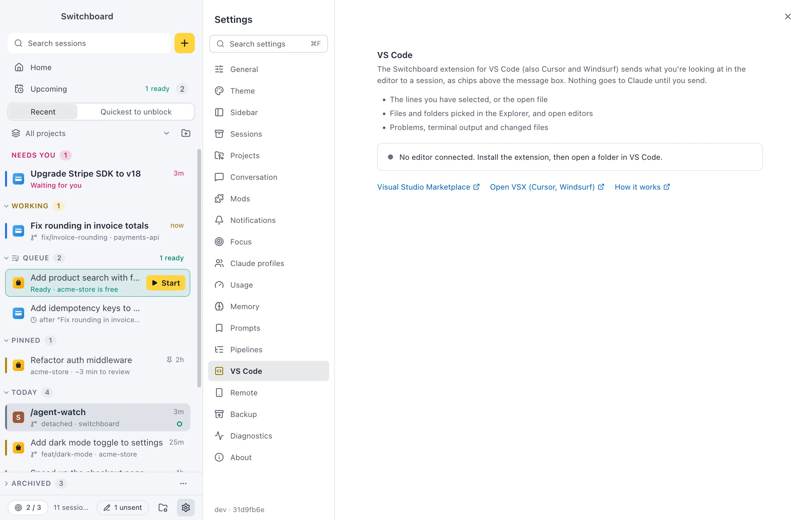Click the settings gear icon in footer
This screenshot has width=812, height=520.
click(x=186, y=508)
